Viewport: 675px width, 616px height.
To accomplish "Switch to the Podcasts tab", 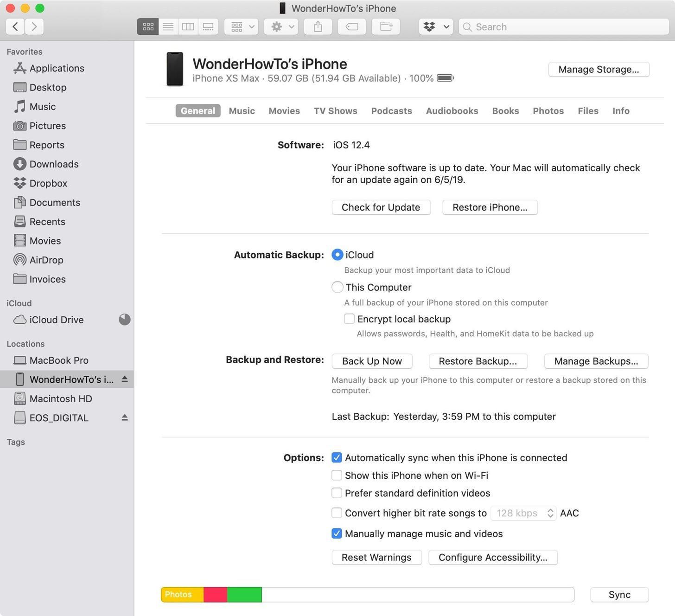I will [391, 111].
